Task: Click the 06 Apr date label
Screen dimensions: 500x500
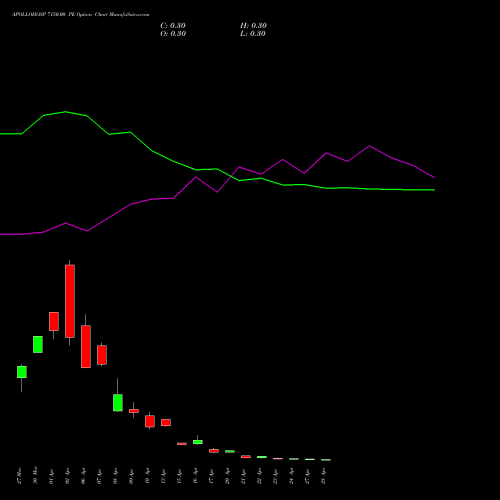Action: (x=83, y=476)
